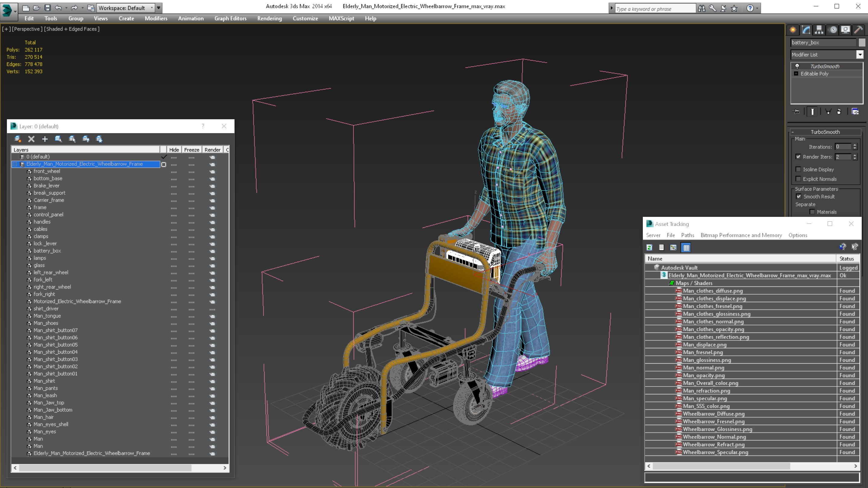Open Paths menu in Asset Tracking
868x488 pixels.
[687, 235]
